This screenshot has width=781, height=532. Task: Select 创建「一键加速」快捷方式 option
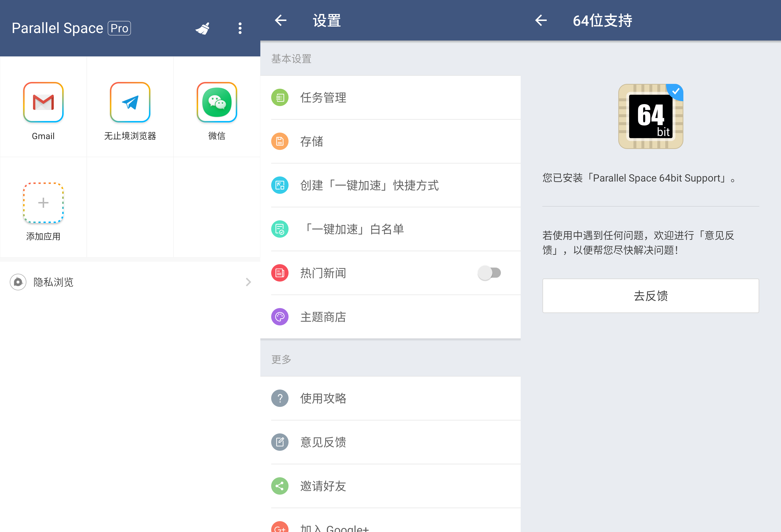coord(369,185)
